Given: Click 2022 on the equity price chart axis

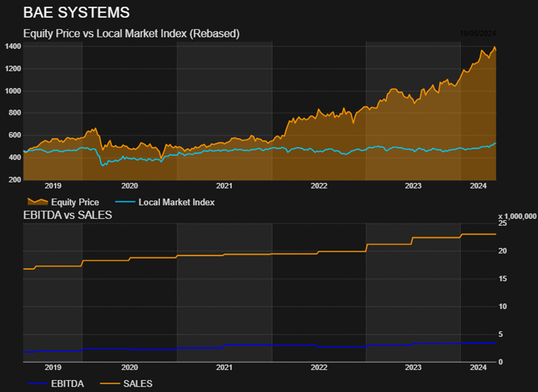Looking at the screenshot, I should [x=319, y=186].
